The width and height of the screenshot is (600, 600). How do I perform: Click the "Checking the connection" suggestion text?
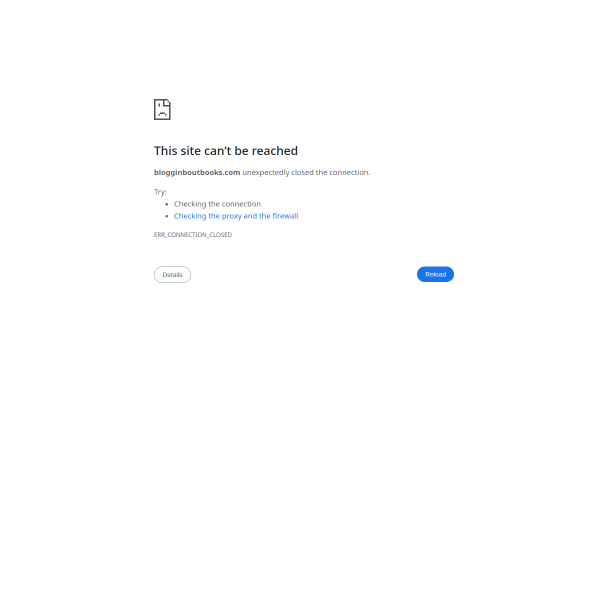(217, 204)
